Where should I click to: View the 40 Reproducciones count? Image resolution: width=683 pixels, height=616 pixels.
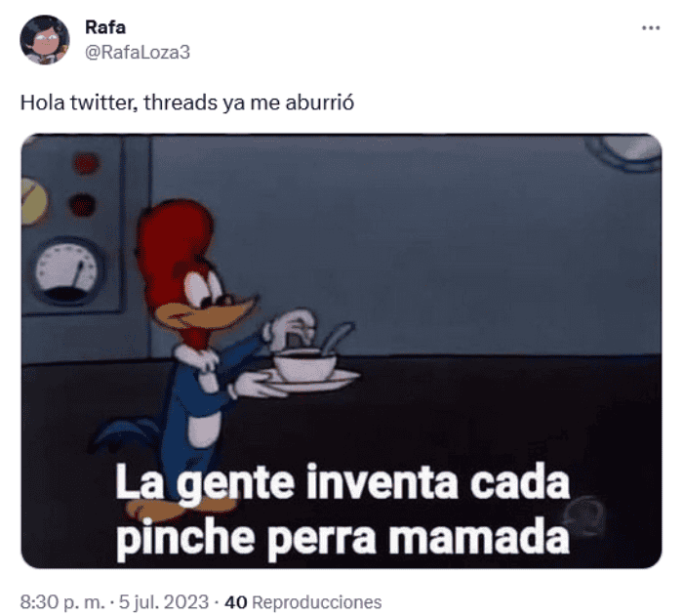point(303,602)
